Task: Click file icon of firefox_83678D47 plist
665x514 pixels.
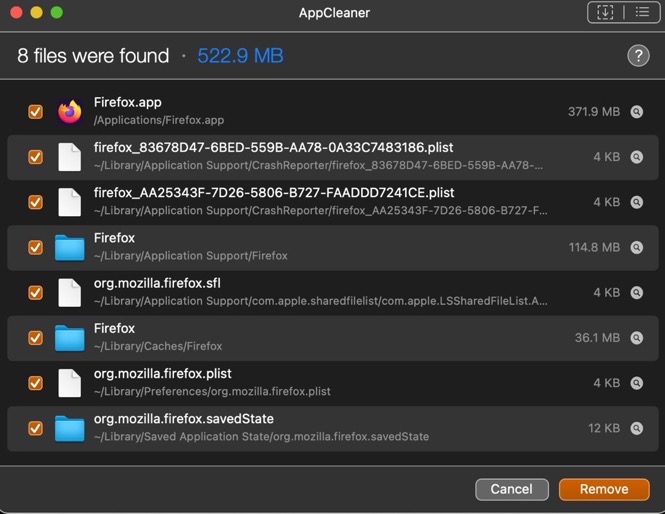Action: click(x=70, y=157)
